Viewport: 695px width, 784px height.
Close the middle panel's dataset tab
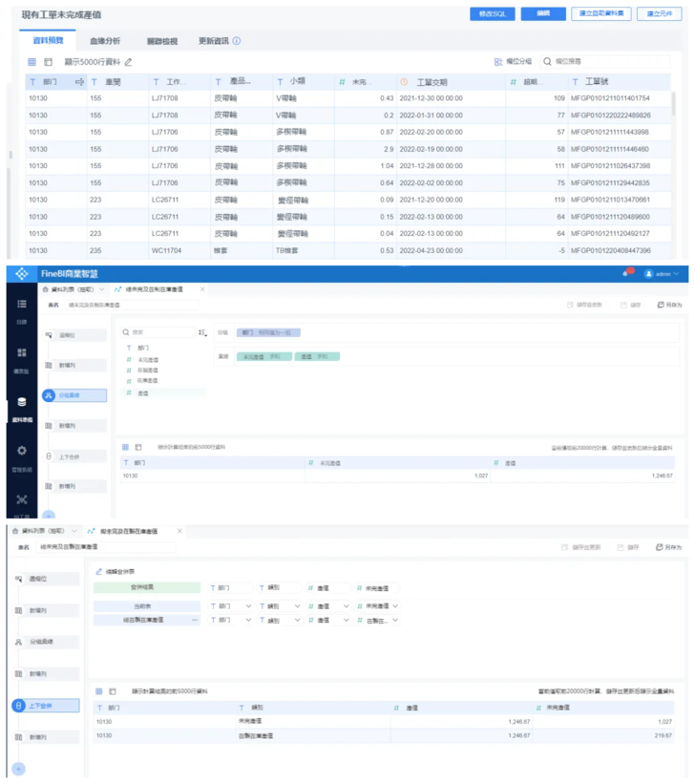[202, 288]
